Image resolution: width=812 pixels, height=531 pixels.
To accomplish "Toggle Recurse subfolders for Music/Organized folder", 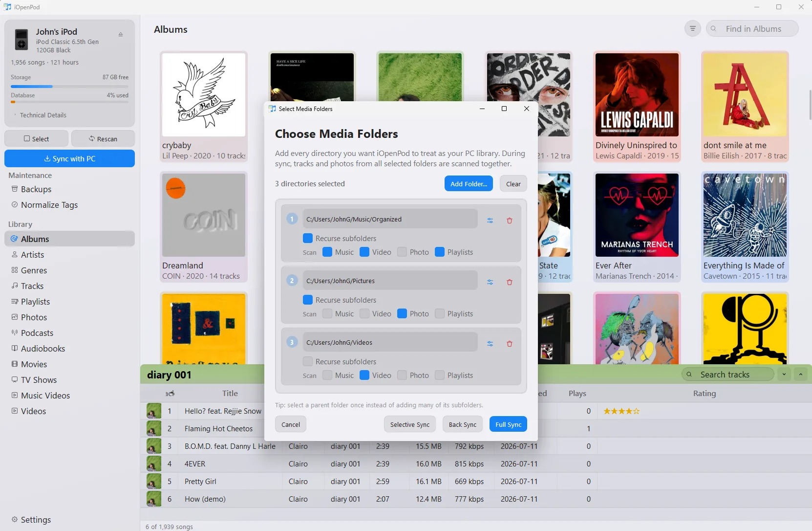I will coord(308,238).
